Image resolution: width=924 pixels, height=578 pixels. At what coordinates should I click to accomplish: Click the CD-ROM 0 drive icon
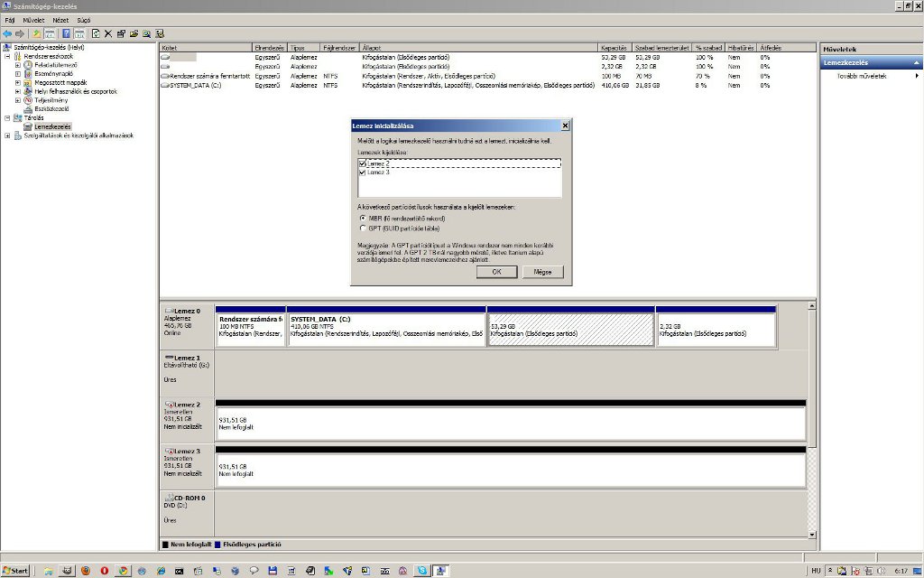pyautogui.click(x=169, y=498)
